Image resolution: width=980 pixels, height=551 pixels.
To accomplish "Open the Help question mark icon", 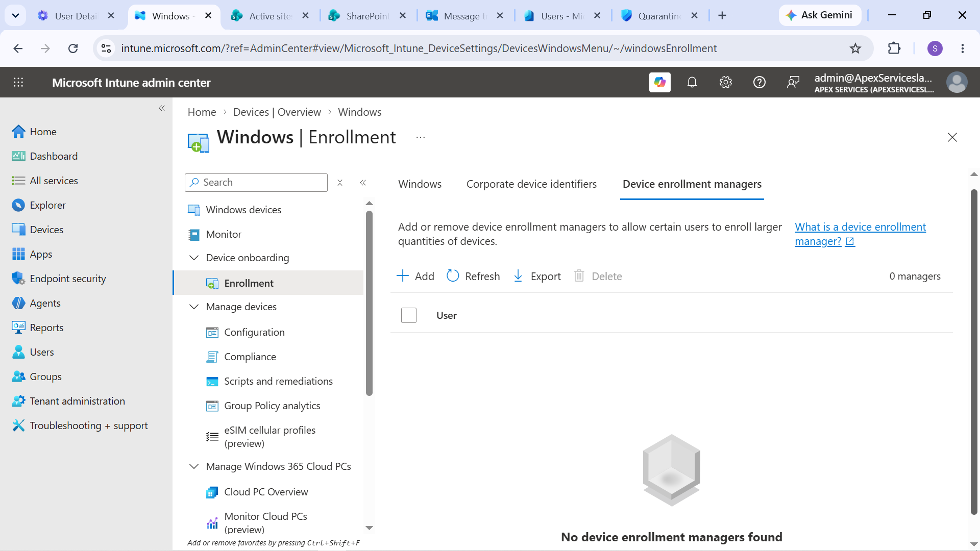I will (759, 82).
